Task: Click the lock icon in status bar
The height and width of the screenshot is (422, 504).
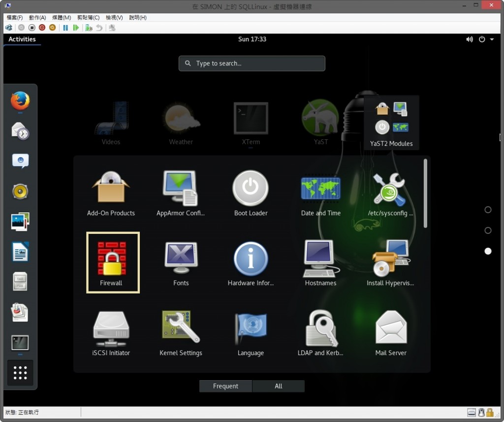Action: [490, 412]
